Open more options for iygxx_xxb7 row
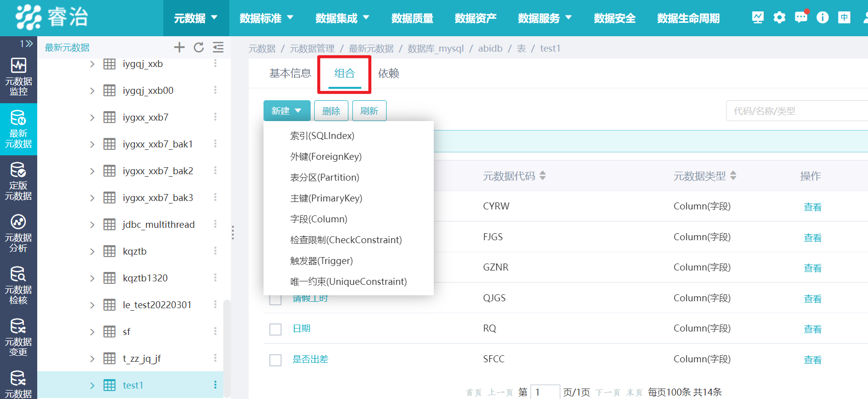This screenshot has height=399, width=868. point(215,117)
